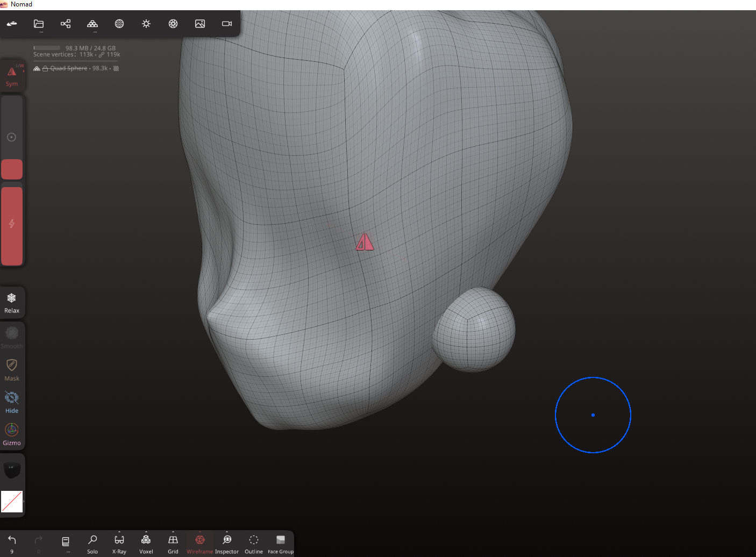Expand the Voxel options caret

coord(146,532)
